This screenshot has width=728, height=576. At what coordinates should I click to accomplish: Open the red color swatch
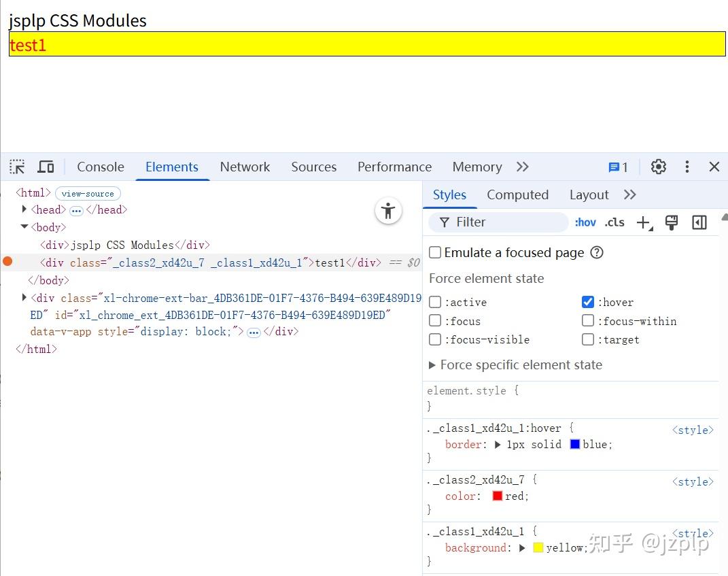tap(498, 496)
